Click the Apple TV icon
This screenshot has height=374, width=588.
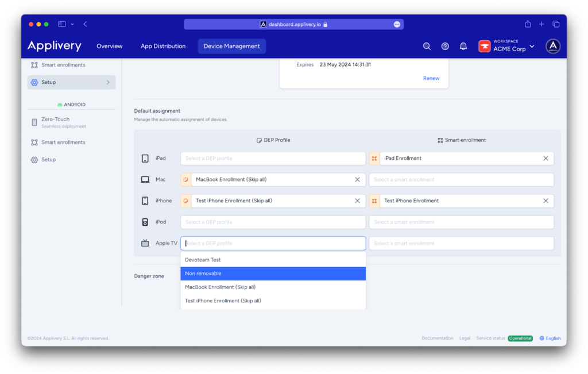145,243
